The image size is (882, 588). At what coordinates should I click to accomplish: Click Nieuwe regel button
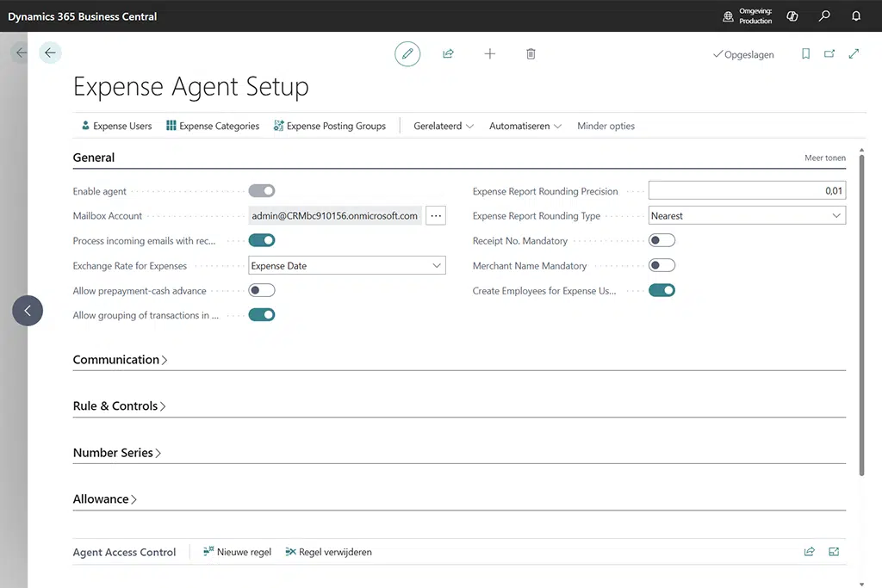click(238, 552)
